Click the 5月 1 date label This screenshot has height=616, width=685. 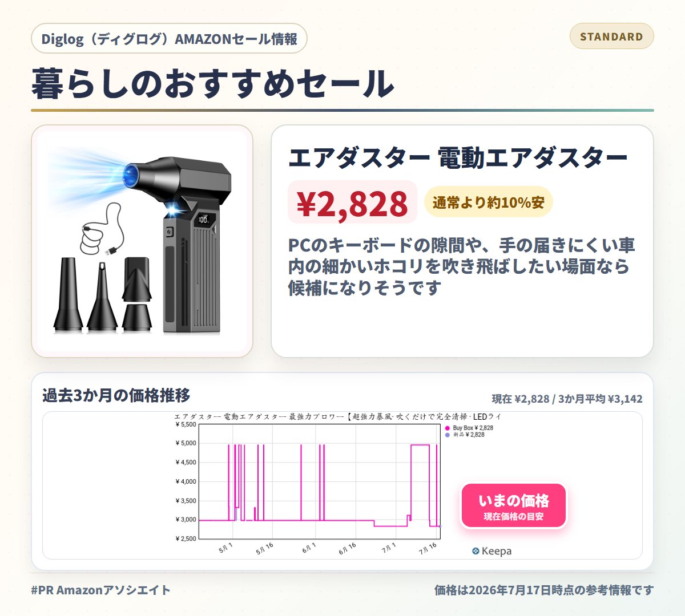click(225, 548)
